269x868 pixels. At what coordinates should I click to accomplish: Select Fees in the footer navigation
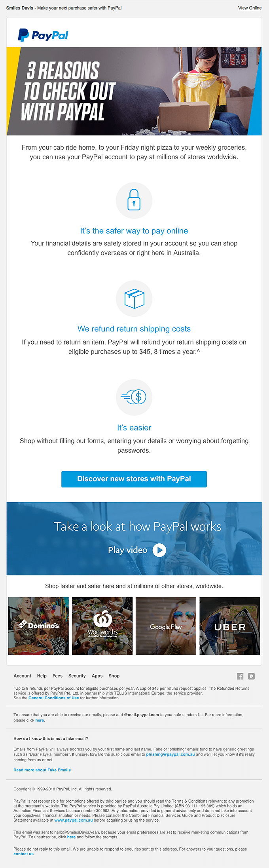[57, 676]
